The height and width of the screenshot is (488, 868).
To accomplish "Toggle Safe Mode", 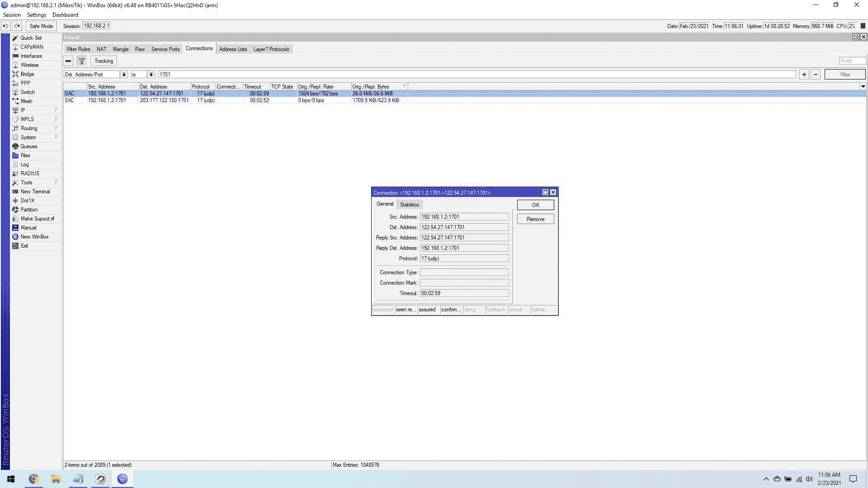I will coord(41,26).
